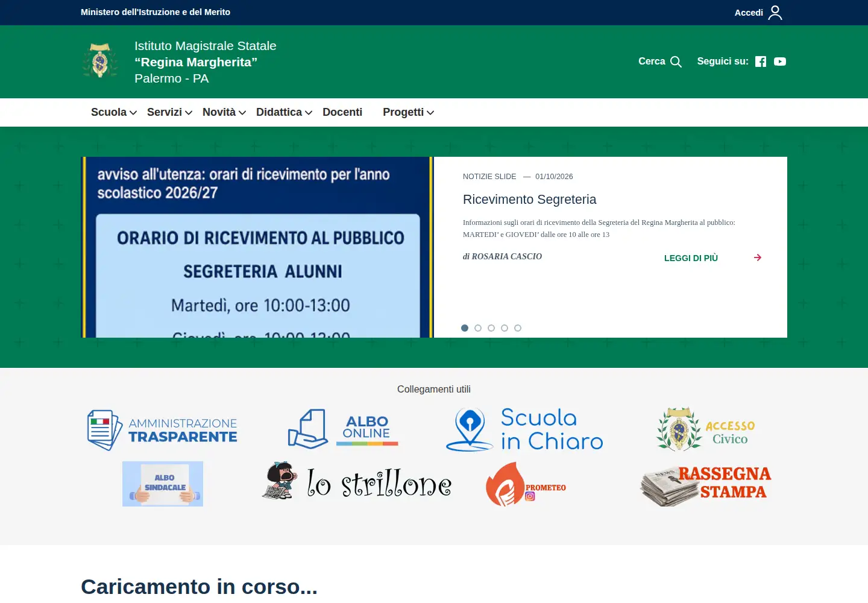Click the Cerca search label
Screen dimensions: 868x603
pos(652,62)
